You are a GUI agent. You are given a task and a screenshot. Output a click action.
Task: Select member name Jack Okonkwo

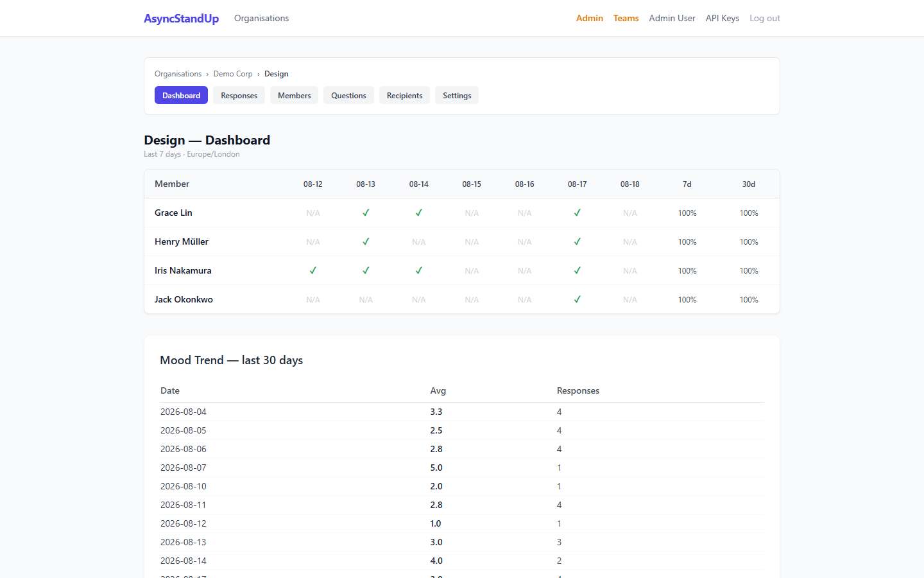click(x=184, y=299)
